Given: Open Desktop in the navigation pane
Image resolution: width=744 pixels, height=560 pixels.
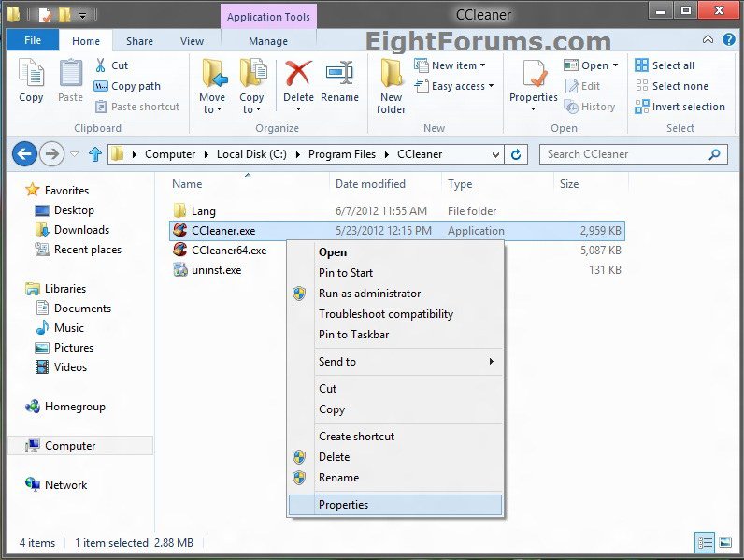Looking at the screenshot, I should coord(64,210).
